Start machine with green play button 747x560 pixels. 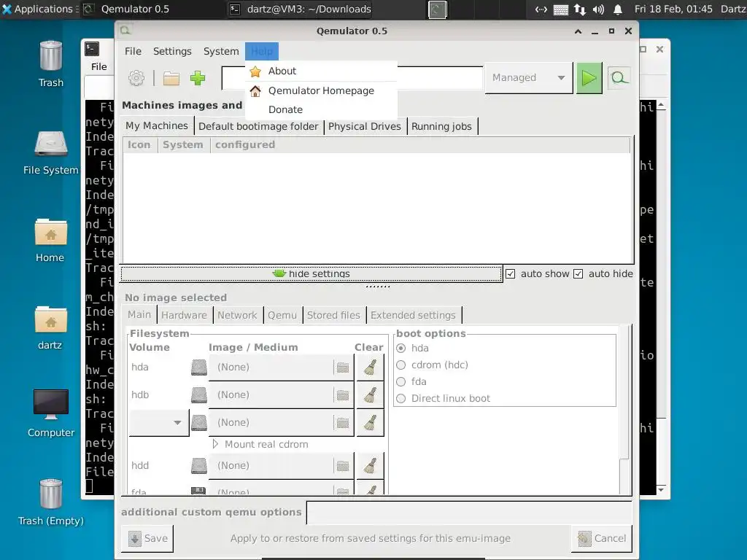[x=589, y=77]
